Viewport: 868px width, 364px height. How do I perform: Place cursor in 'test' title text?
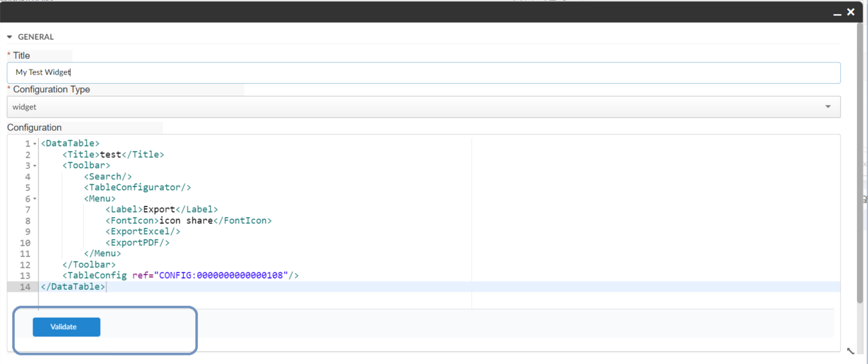pyautogui.click(x=110, y=155)
